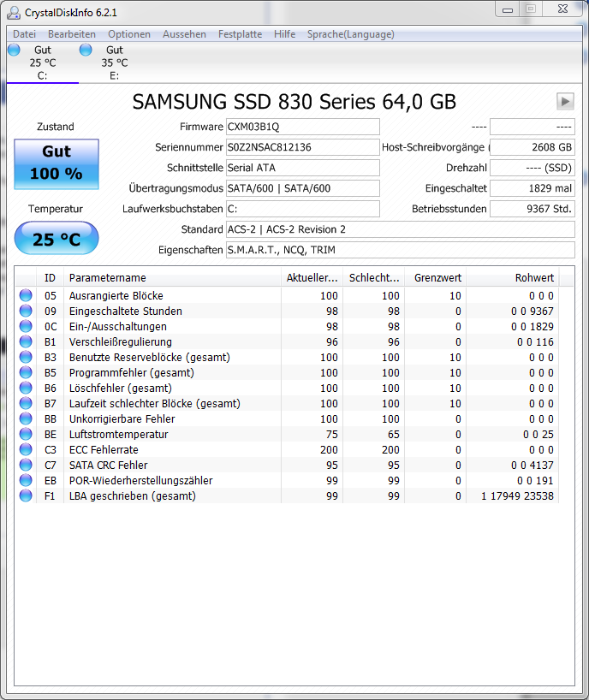Click the blue status orb for drive C:
The width and height of the screenshot is (589, 700).
(x=15, y=50)
